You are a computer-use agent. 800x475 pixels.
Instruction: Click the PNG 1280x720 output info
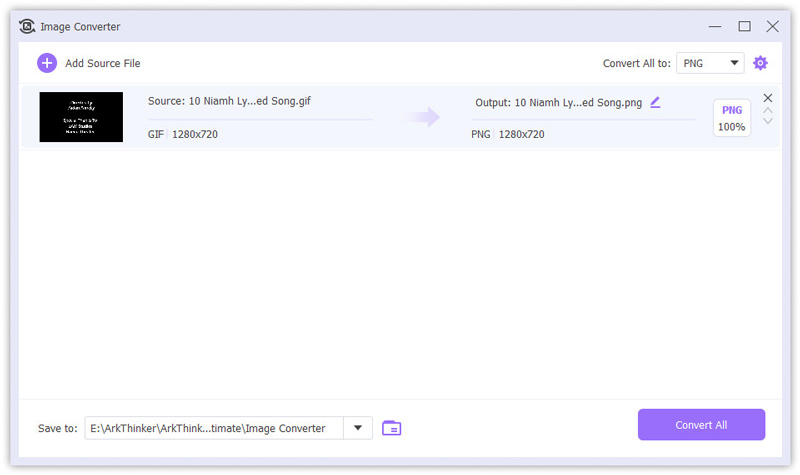[x=508, y=134]
